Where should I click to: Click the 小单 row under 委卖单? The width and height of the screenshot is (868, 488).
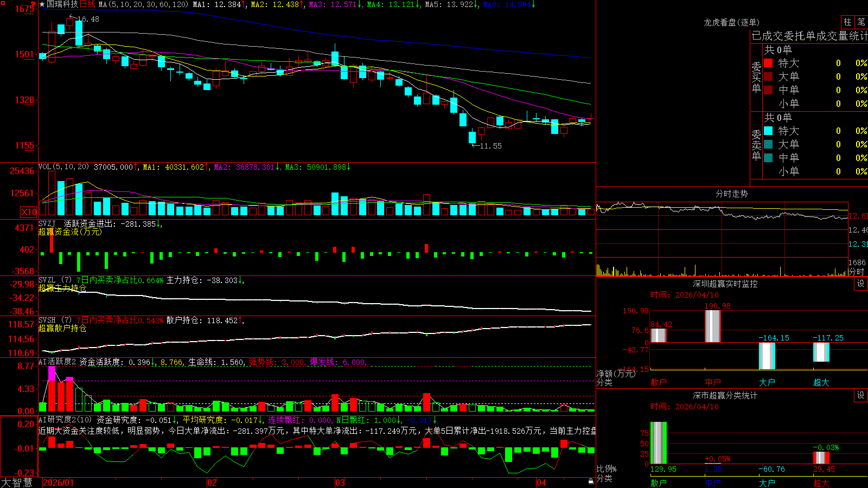tap(815, 171)
